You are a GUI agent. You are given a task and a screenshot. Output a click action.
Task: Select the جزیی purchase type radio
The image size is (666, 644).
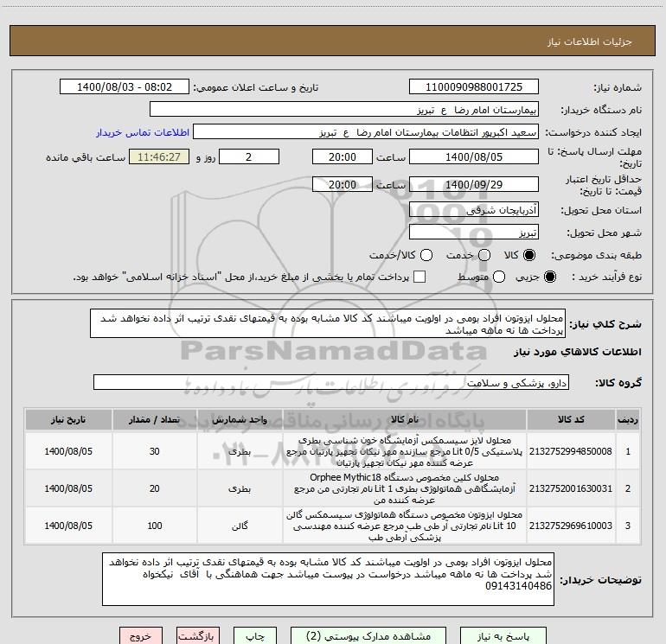(x=549, y=277)
